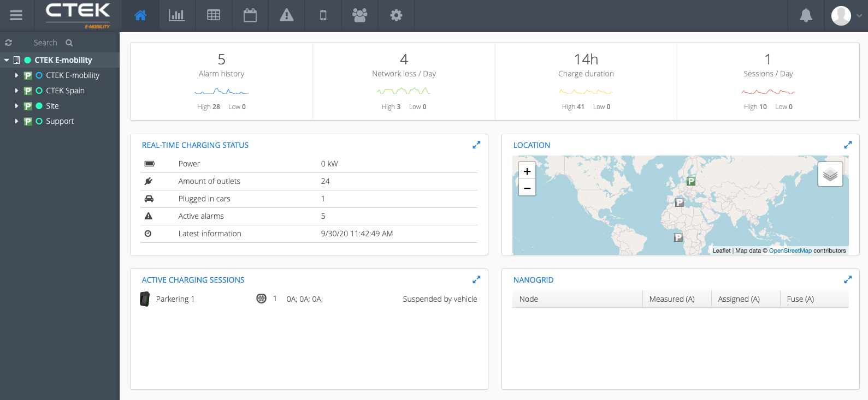Focus the sidebar Search field

[45, 43]
